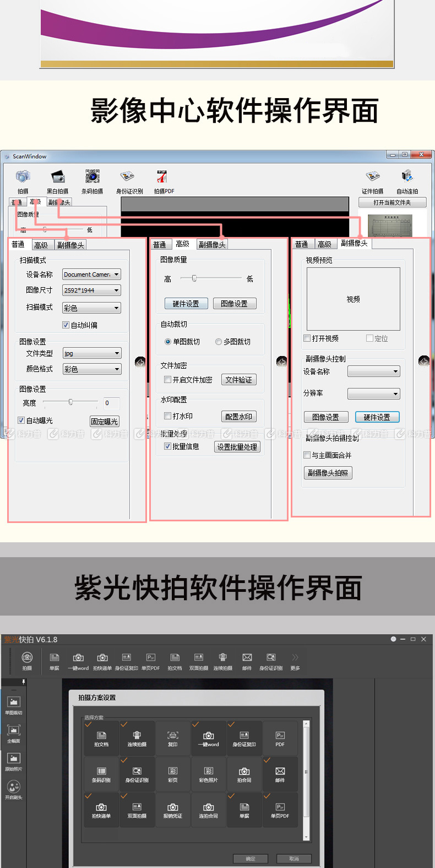Enable the 打开视频 checkbox
Image resolution: width=435 pixels, height=868 pixels.
click(x=307, y=338)
